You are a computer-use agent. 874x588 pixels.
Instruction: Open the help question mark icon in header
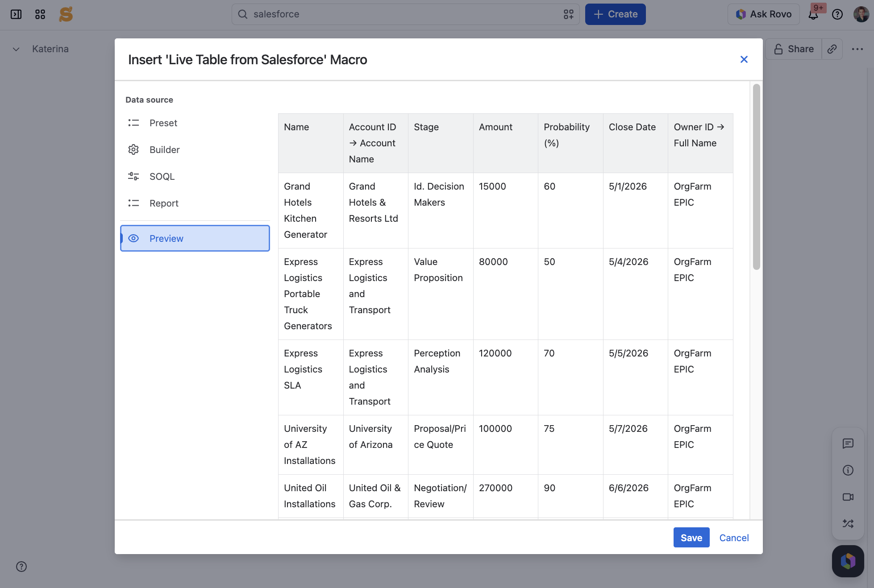tap(837, 14)
